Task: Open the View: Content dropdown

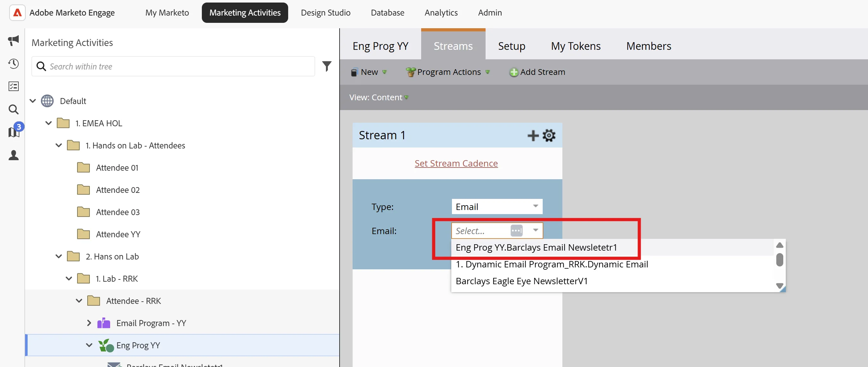Action: click(x=379, y=97)
